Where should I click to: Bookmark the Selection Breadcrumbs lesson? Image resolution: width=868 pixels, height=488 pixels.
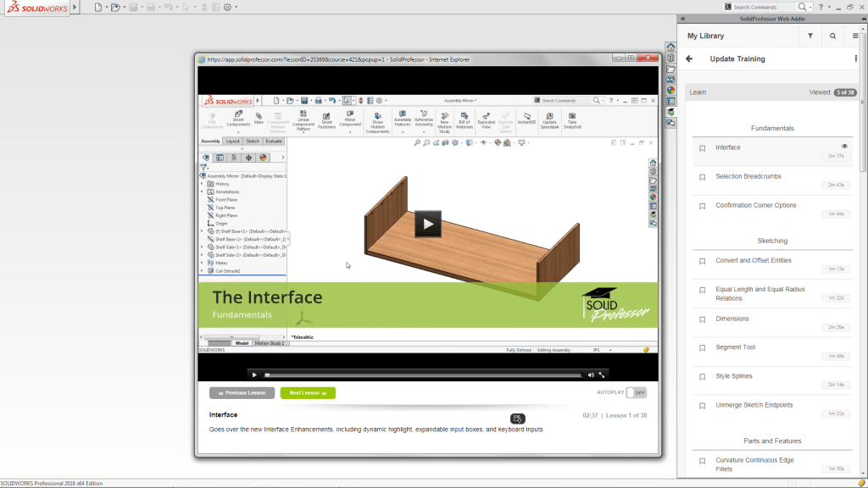[x=703, y=177]
